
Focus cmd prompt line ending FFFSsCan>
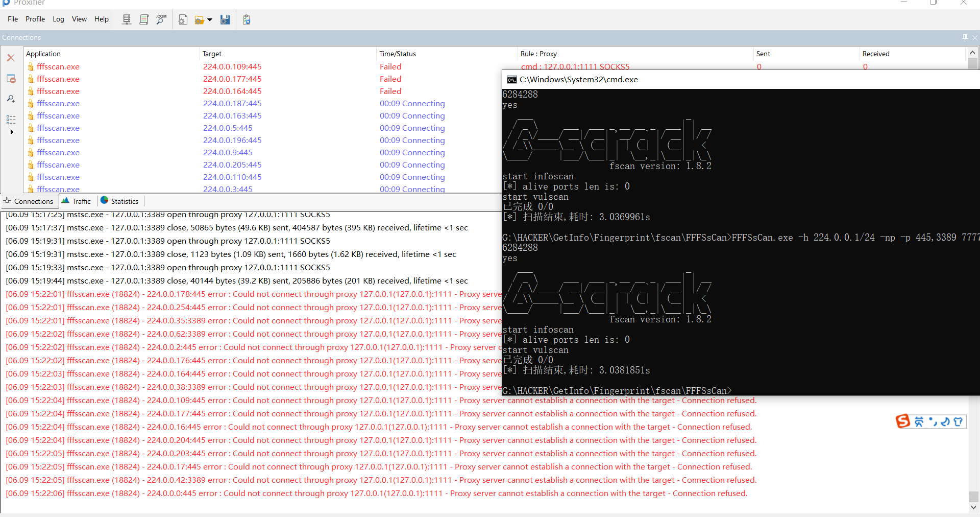617,391
